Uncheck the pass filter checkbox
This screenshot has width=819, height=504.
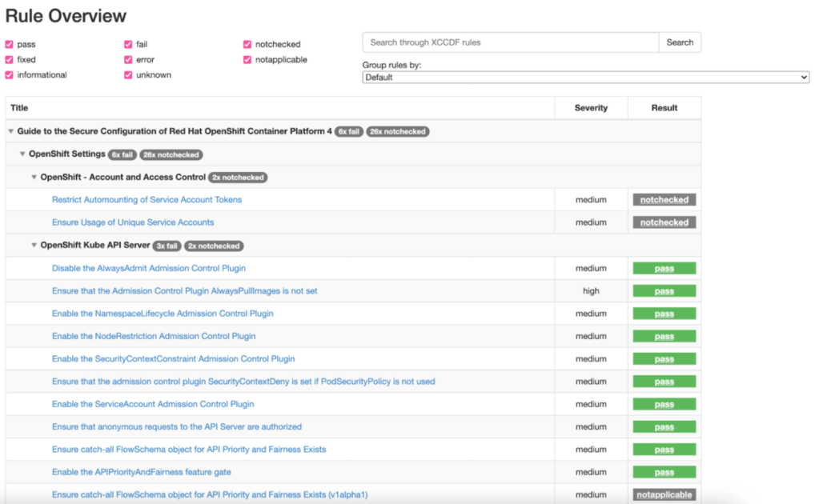point(10,44)
